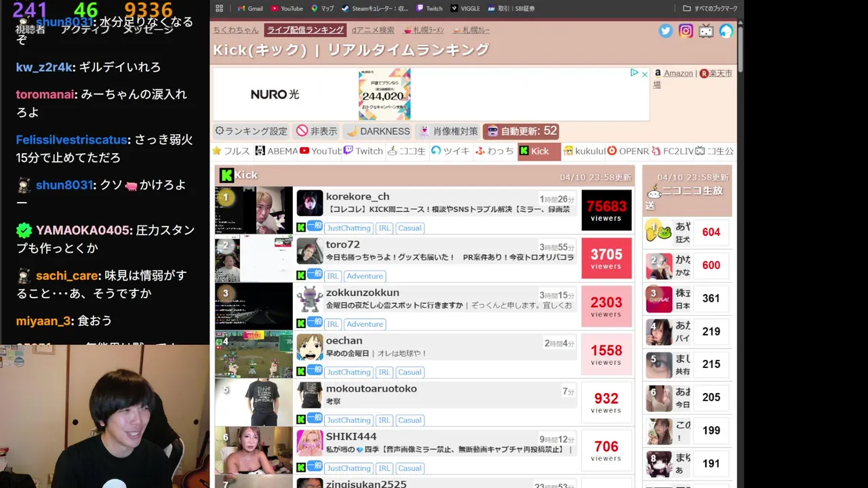Toggle DARKNESS dark mode
Viewport: 868px width, 488px height.
click(378, 131)
